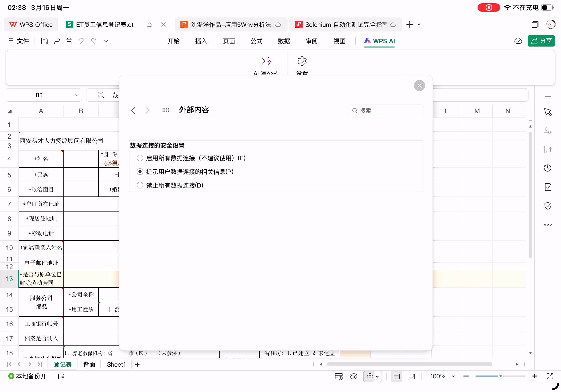The image size is (561, 392).
Task: Select 提示用户数据连接的相关信息 radio option
Action: [x=140, y=172]
